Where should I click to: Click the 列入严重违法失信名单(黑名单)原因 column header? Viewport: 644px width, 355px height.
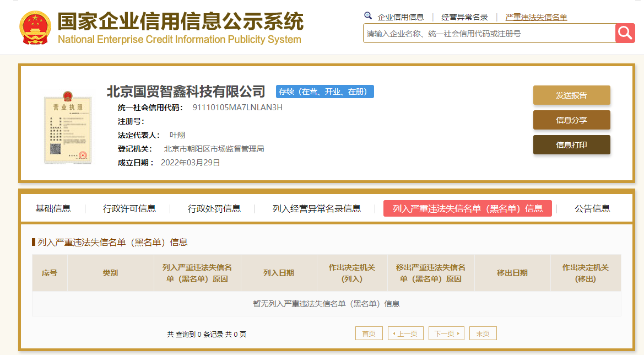coord(197,273)
